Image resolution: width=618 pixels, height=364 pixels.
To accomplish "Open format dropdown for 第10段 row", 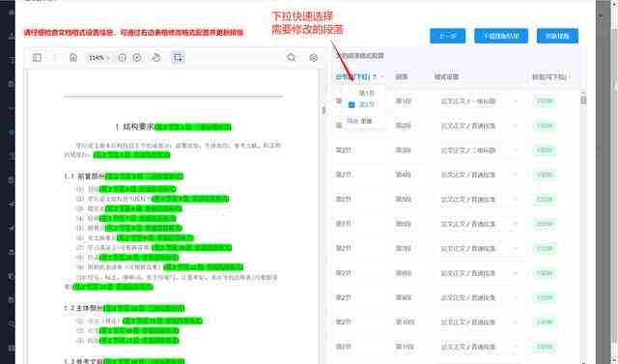I will coord(478,322).
